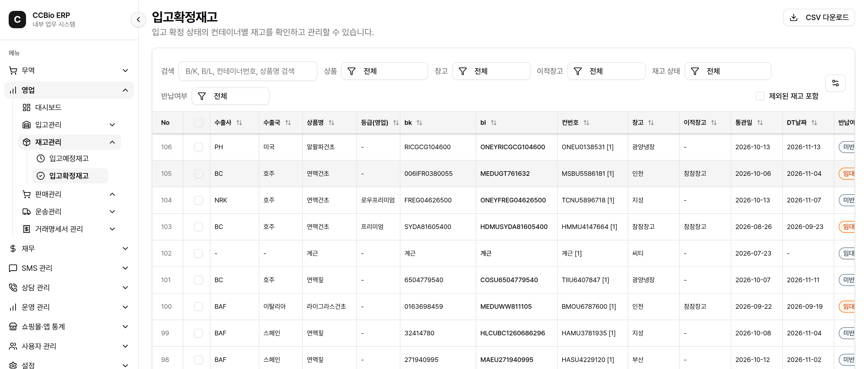
Task: Enable the 제외된 재고 포함 checkbox
Action: (760, 96)
